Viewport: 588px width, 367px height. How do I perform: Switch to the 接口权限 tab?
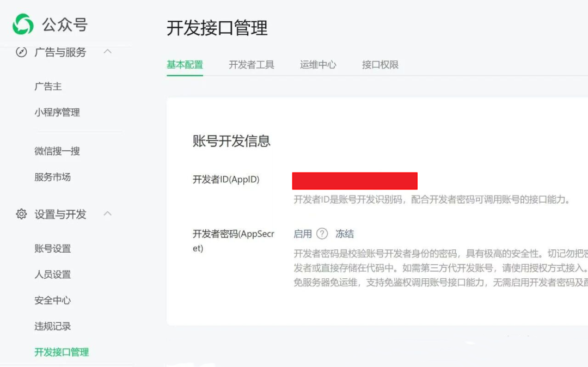click(x=379, y=64)
